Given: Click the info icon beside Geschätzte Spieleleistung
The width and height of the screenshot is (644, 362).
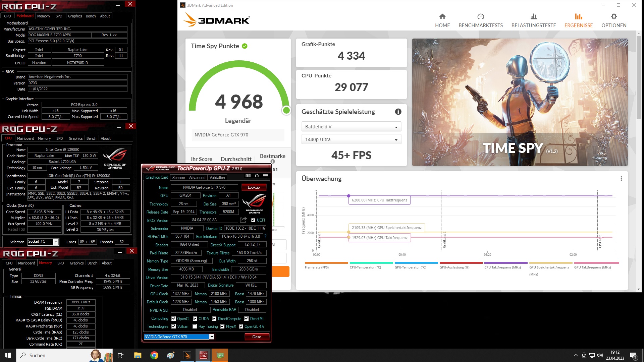Looking at the screenshot, I should click(x=398, y=112).
